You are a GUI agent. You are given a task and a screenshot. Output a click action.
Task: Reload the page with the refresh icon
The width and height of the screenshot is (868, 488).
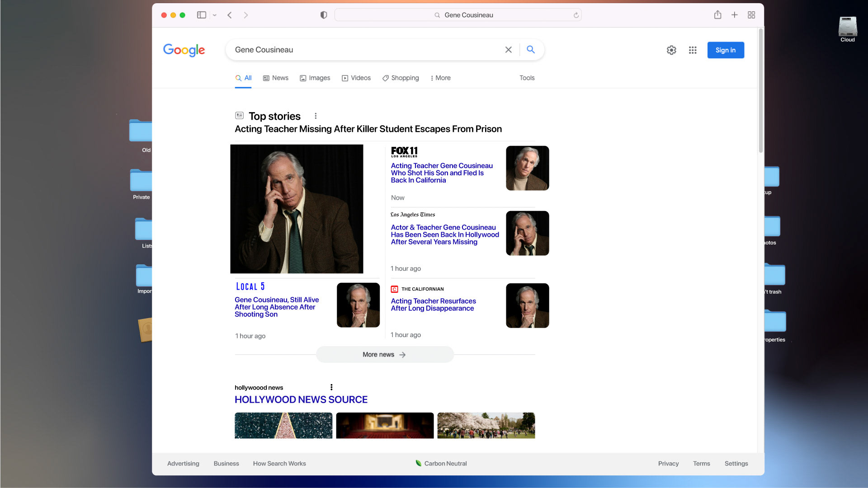click(x=576, y=15)
